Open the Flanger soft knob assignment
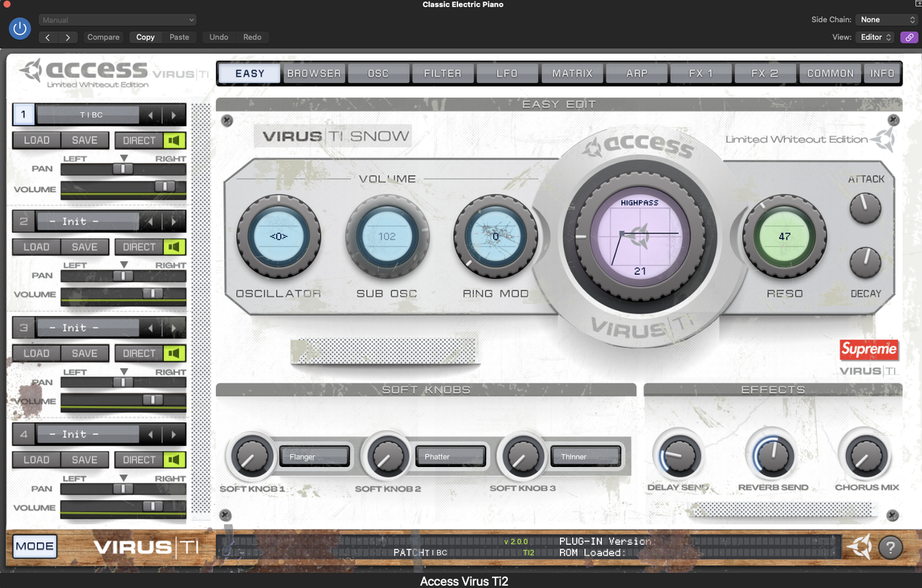Viewport: 922px width, 588px height. [314, 456]
